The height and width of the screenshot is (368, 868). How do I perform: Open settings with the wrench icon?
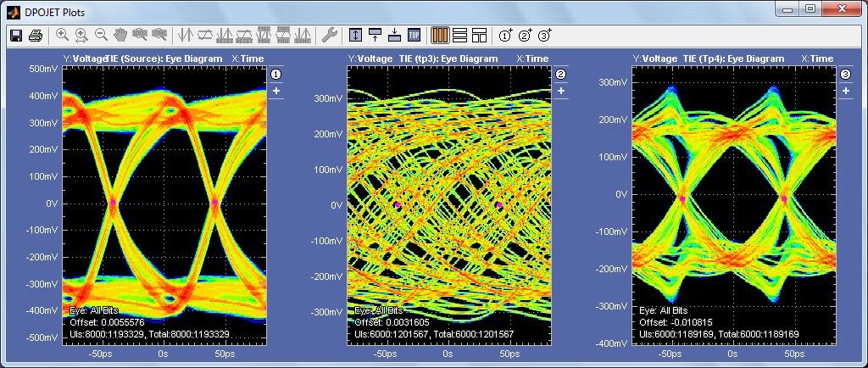[330, 36]
